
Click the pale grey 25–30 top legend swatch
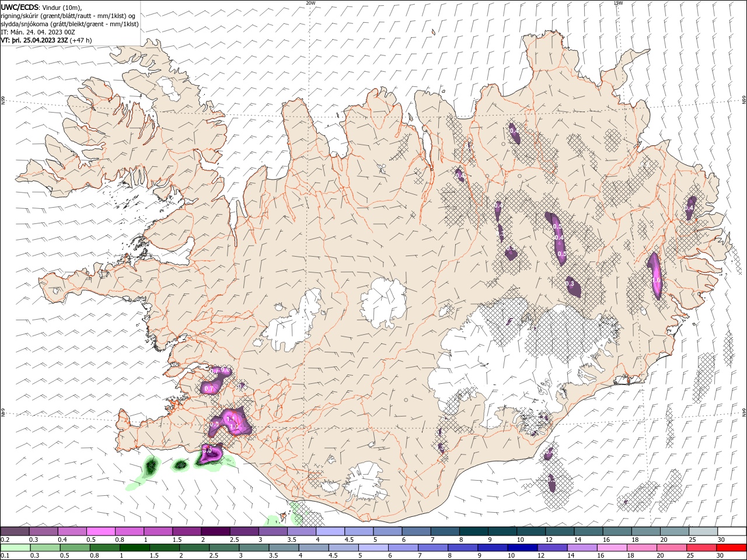tap(703, 531)
